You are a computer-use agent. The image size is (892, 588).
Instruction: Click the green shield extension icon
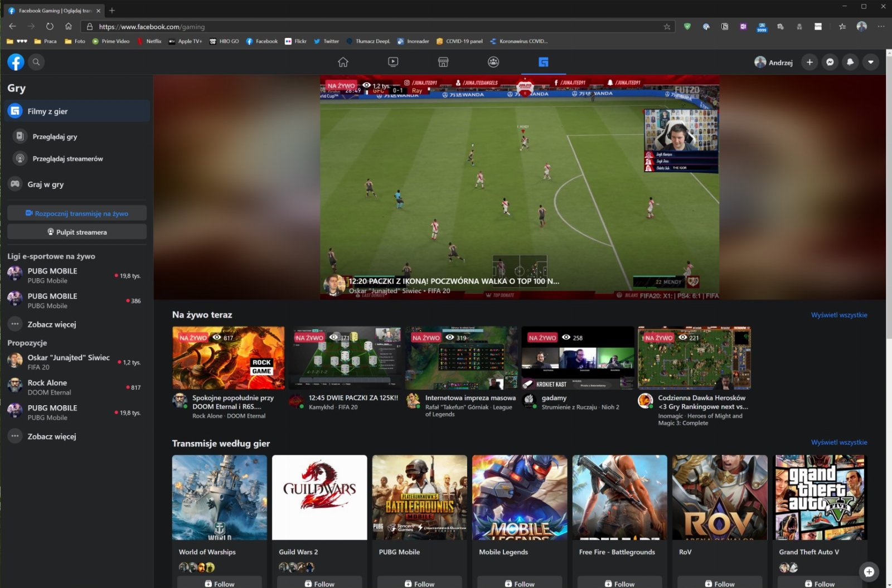pyautogui.click(x=687, y=26)
